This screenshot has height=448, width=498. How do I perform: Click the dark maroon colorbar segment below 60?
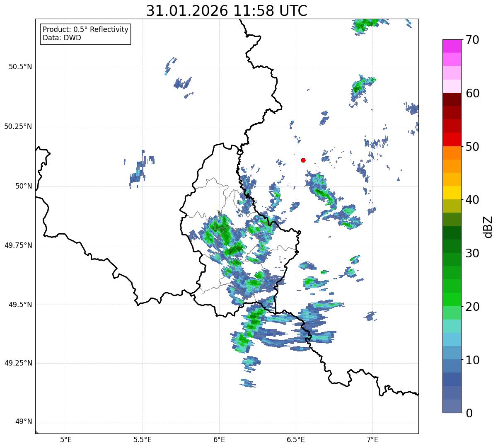coord(452,99)
